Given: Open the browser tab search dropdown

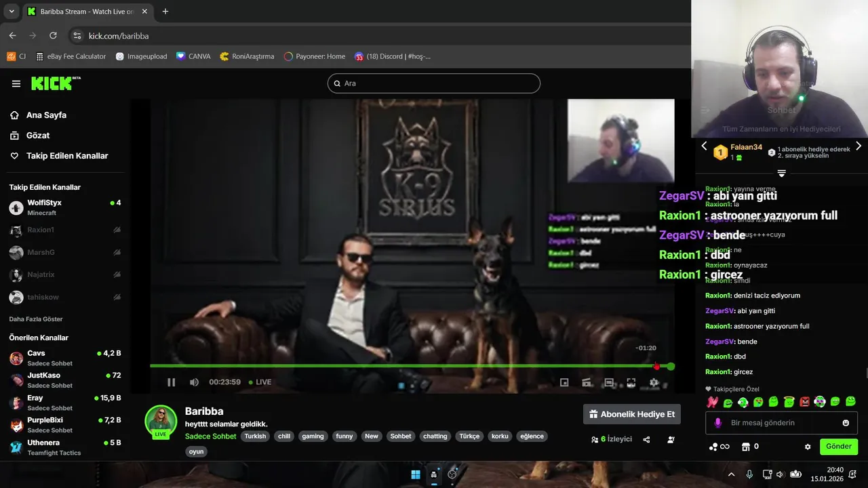Looking at the screenshot, I should 12,12.
